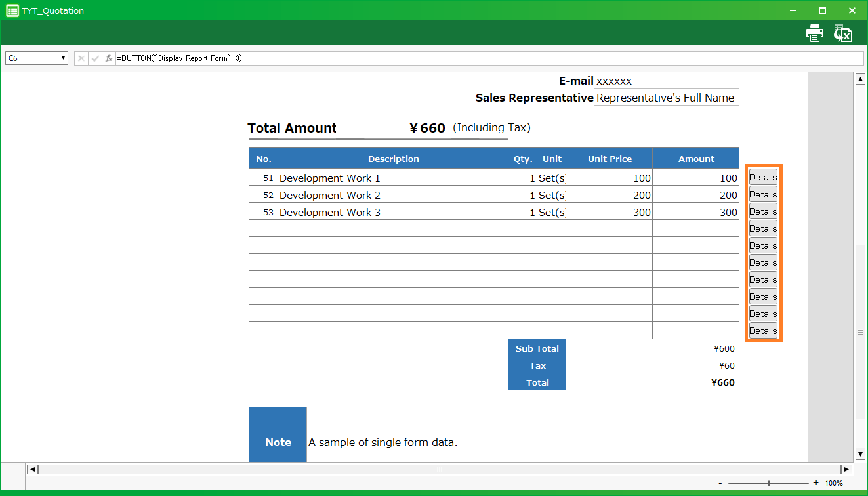Click the zoom slider handle
Image resolution: width=868 pixels, height=496 pixels.
pyautogui.click(x=768, y=483)
